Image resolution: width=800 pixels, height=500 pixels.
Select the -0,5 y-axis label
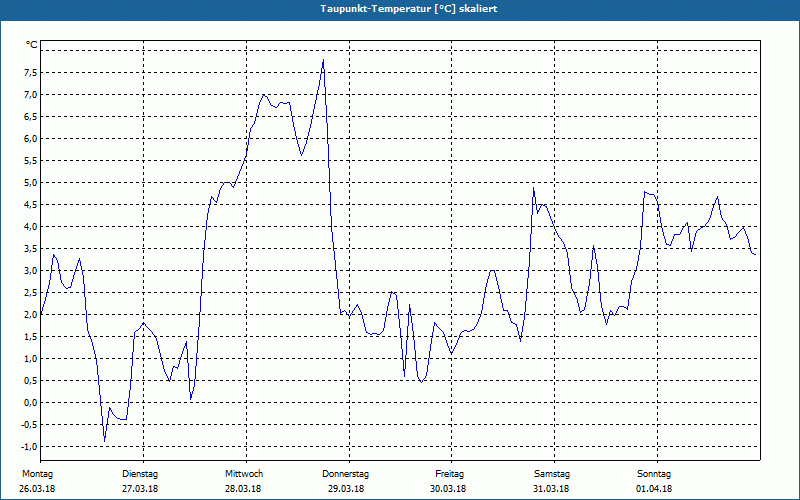click(29, 424)
